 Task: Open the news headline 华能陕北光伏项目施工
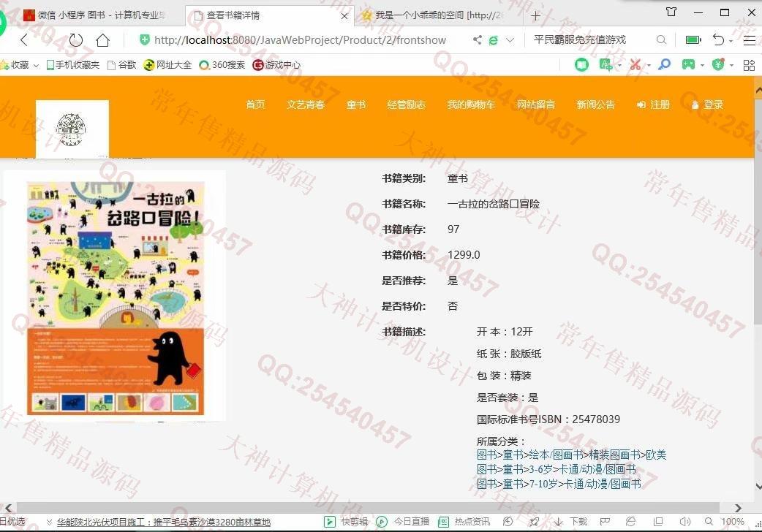[x=163, y=522]
